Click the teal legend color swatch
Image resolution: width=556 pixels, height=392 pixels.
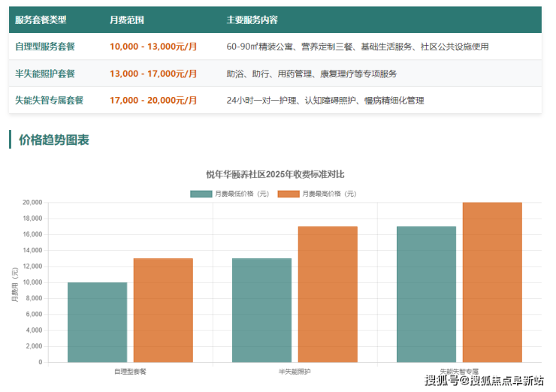pyautogui.click(x=201, y=194)
